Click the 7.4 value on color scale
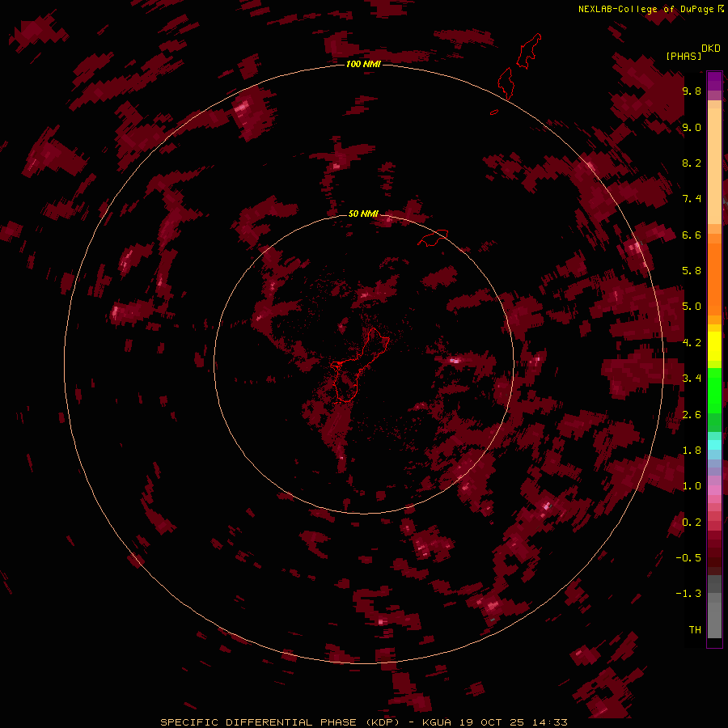Image resolution: width=728 pixels, height=728 pixels. coord(692,199)
